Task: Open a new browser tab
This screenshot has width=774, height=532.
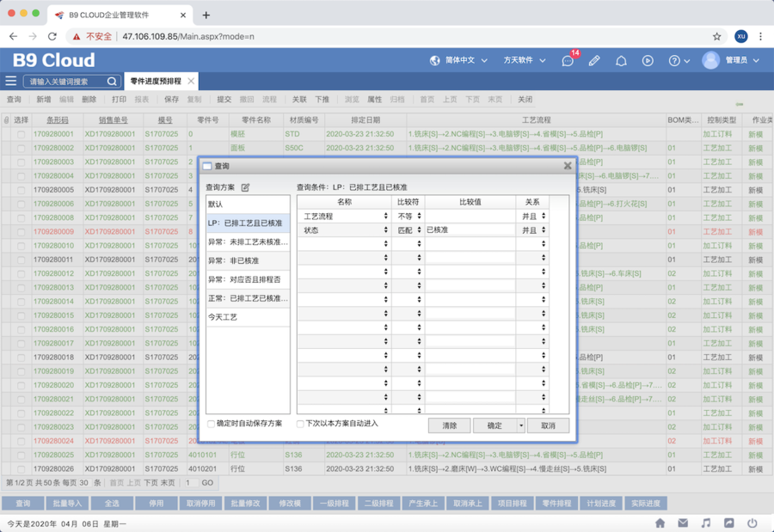Action: coord(206,15)
